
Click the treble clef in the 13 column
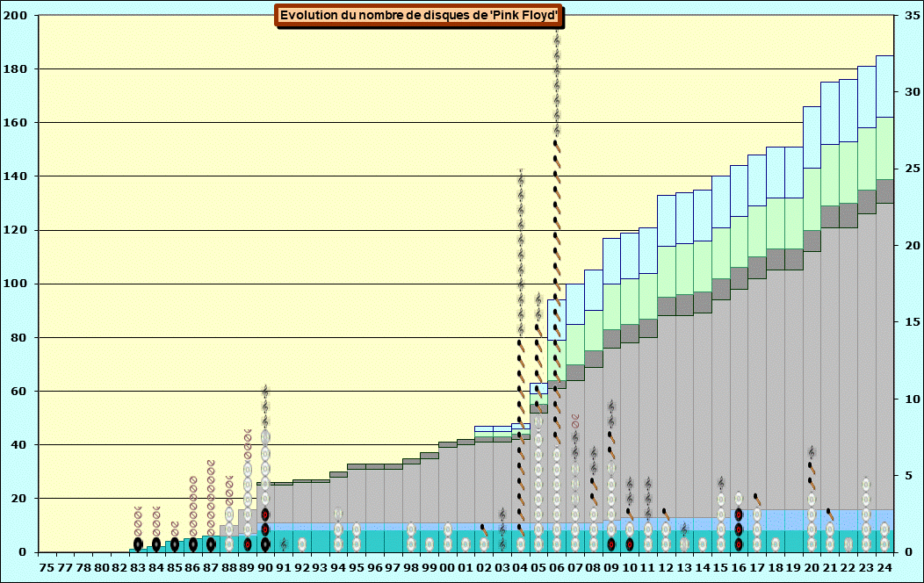point(684,529)
